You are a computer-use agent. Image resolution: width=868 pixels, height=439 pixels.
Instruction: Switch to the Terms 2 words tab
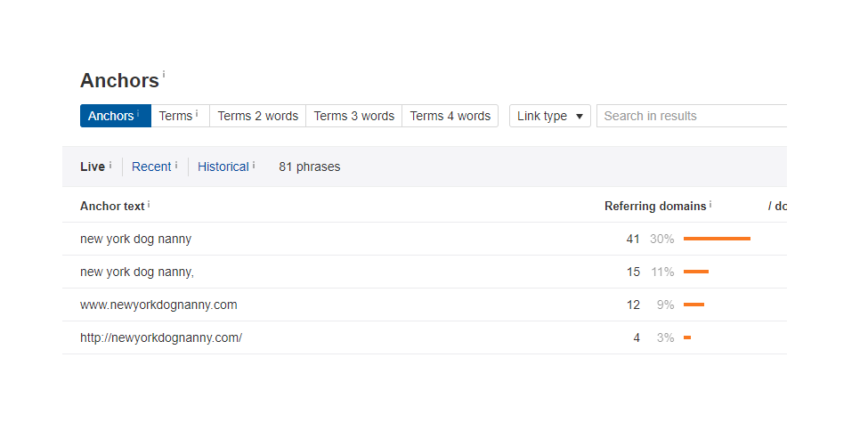click(257, 116)
